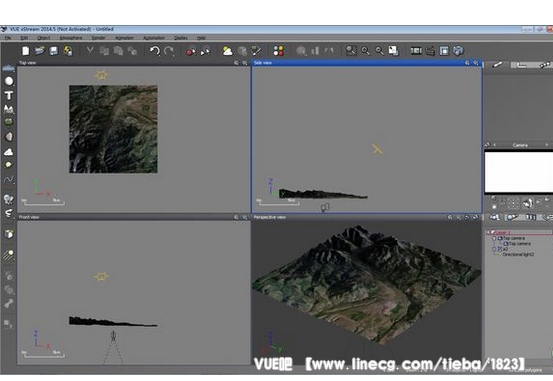Viewport: 553px width, 381px height.
Task: Open the atmosphere sun-and-cloud icon
Action: (227, 51)
